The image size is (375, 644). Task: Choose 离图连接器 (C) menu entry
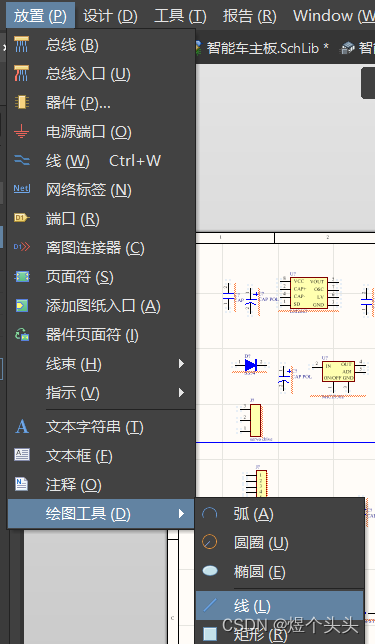click(101, 248)
